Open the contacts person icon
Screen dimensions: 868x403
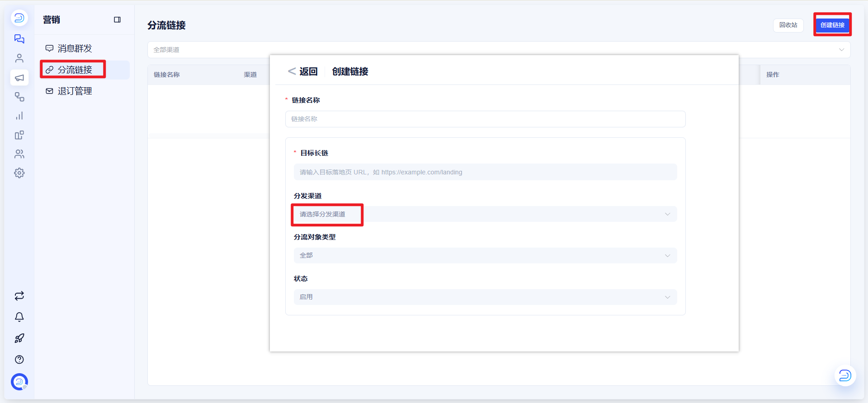(x=19, y=58)
